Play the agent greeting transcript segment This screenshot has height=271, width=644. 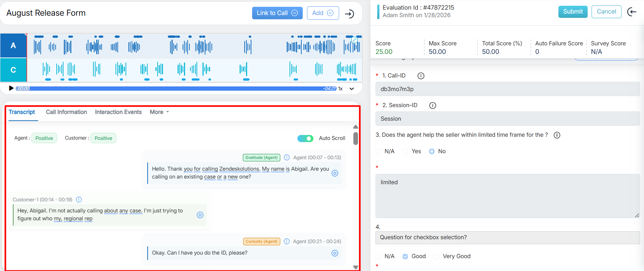(335, 173)
